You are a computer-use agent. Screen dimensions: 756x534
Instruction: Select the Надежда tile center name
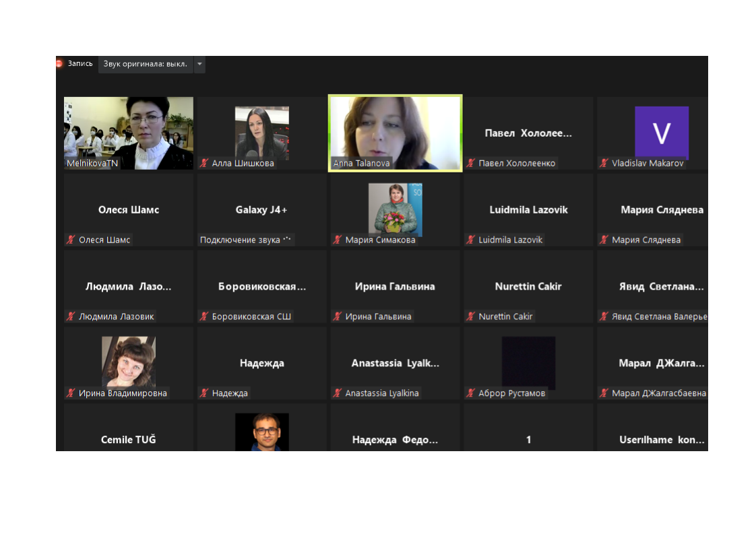tap(262, 363)
